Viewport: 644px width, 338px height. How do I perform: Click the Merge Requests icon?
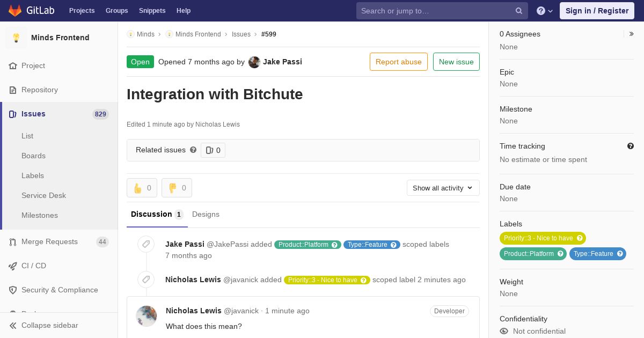pyautogui.click(x=13, y=241)
